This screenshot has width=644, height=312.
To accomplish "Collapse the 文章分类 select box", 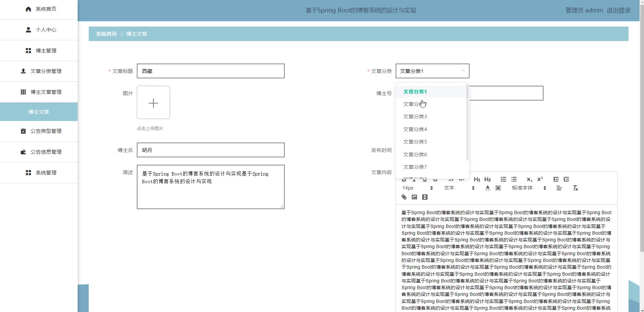I will [433, 71].
